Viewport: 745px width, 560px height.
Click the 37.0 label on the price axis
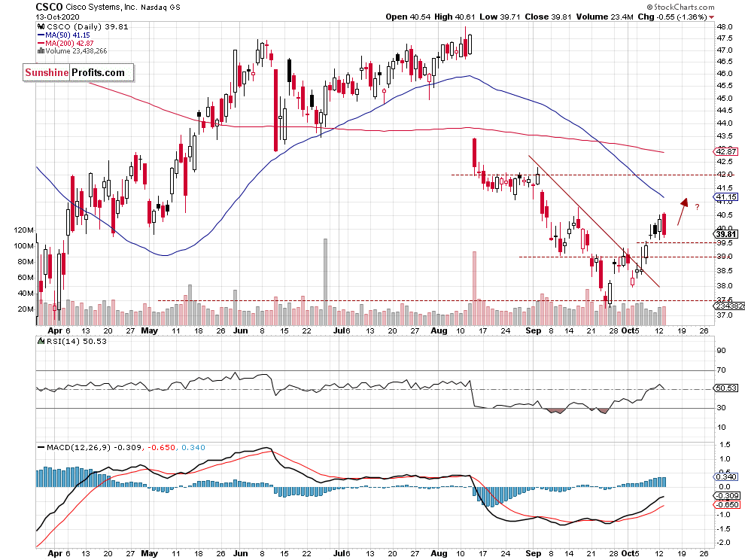point(725,315)
